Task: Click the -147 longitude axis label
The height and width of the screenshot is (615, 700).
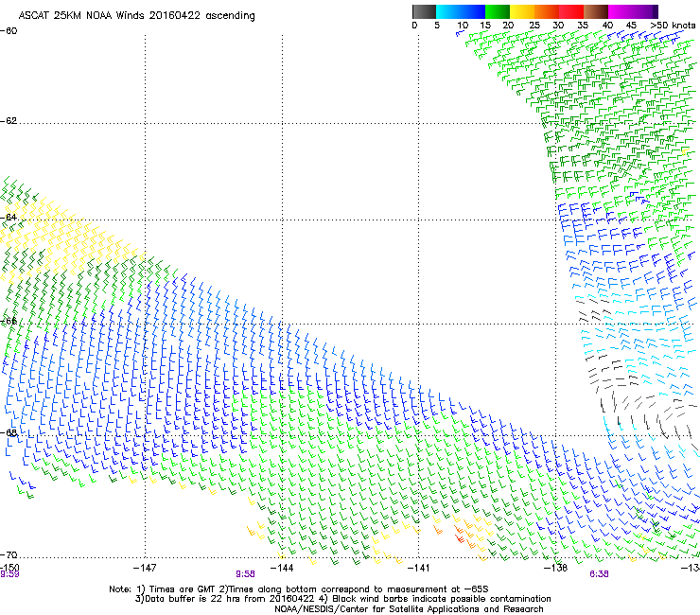Action: pos(145,568)
